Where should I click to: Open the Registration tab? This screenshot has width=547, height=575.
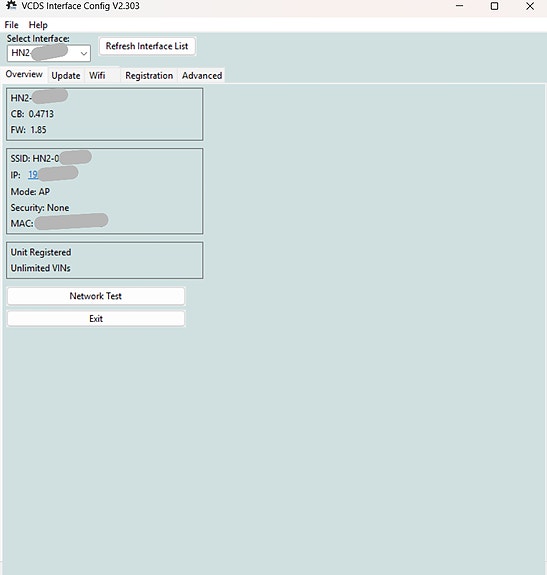pos(149,76)
